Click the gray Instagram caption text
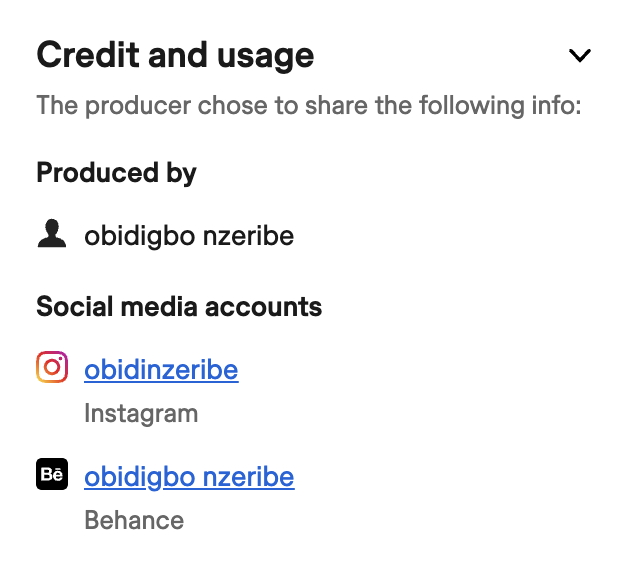Viewport: 624px width, 570px height. [x=141, y=413]
